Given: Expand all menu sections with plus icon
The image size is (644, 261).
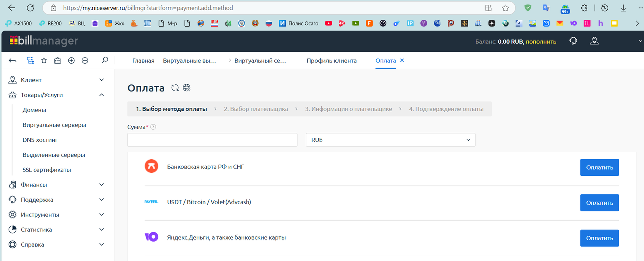Looking at the screenshot, I should coord(71,60).
